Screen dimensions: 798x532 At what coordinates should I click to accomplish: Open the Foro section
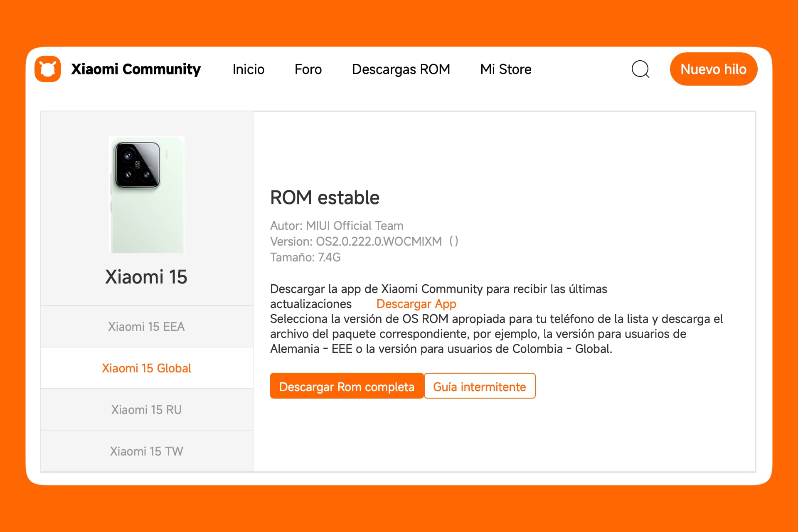point(308,69)
